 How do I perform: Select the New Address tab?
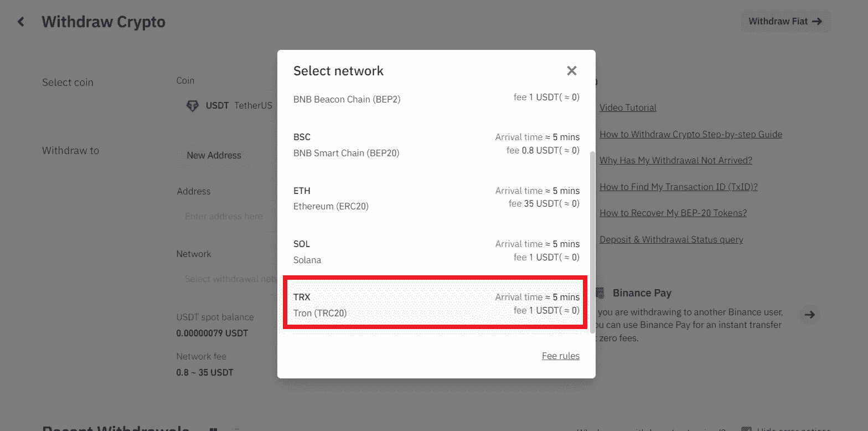point(214,155)
